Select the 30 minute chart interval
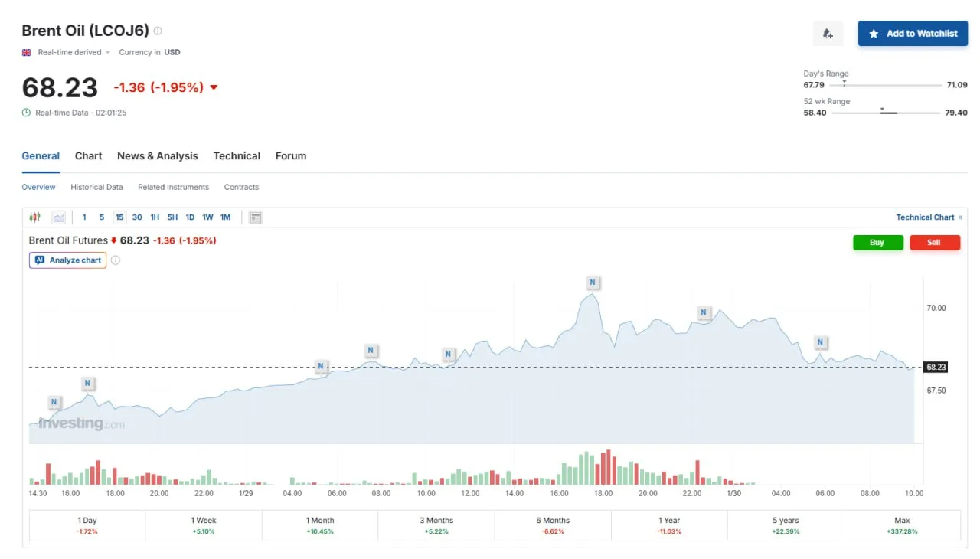The image size is (980, 559). coord(137,217)
